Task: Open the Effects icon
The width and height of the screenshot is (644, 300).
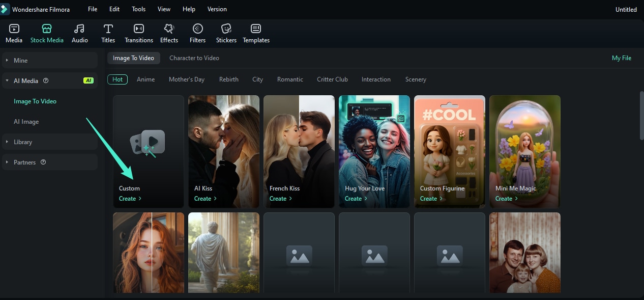Action: coord(169,29)
